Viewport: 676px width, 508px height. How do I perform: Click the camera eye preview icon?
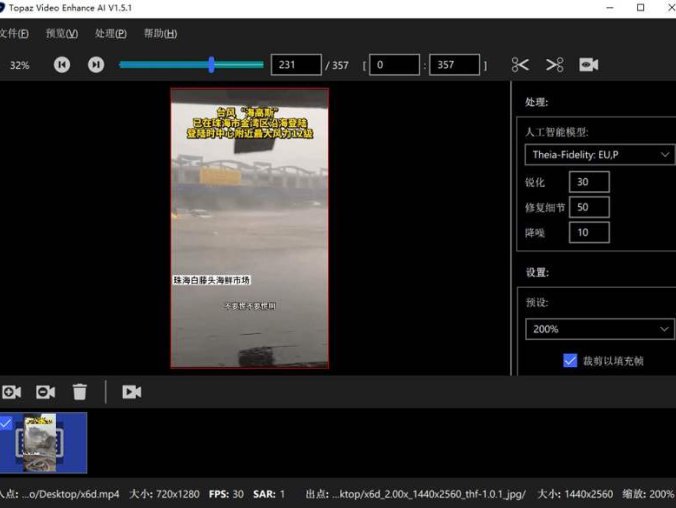click(x=588, y=65)
